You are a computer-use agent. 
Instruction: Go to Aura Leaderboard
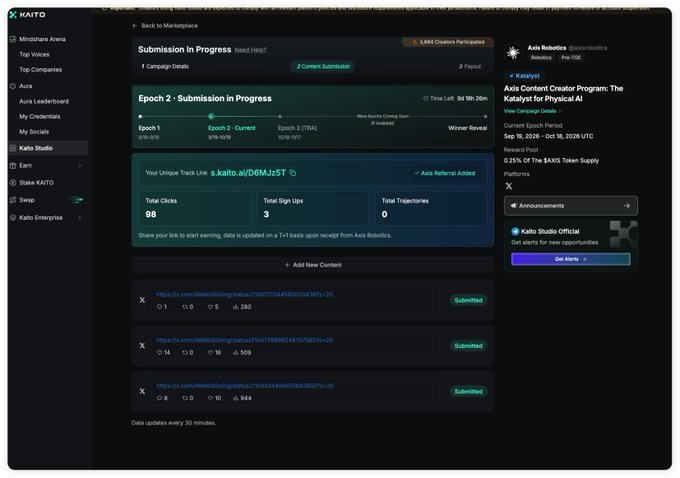pos(44,101)
